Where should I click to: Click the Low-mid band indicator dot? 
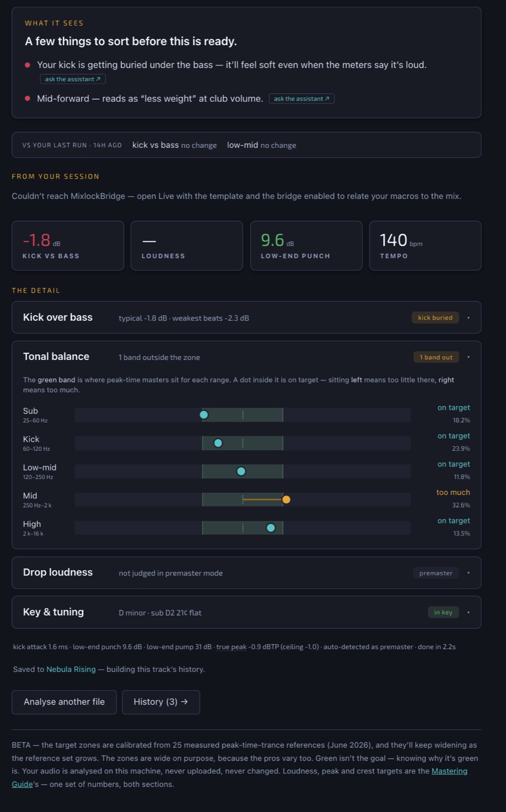click(241, 471)
